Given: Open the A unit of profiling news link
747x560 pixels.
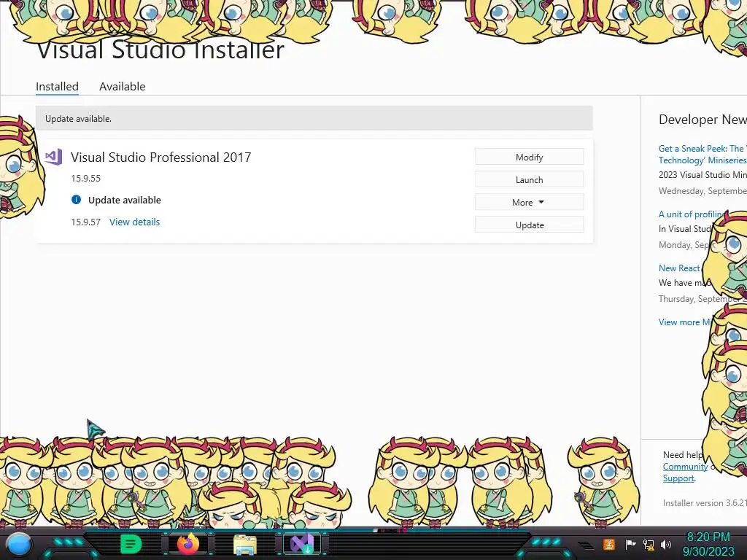Looking at the screenshot, I should pos(692,214).
